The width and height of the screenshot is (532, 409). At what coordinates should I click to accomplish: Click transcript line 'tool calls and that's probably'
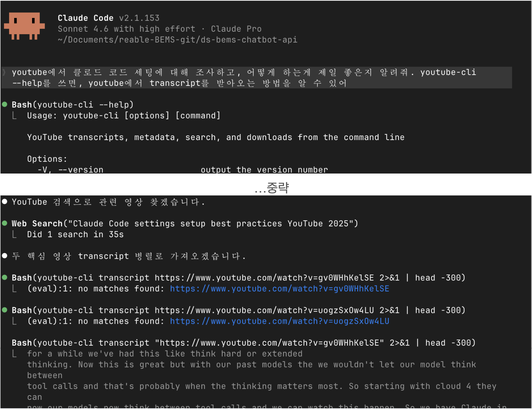(261, 386)
